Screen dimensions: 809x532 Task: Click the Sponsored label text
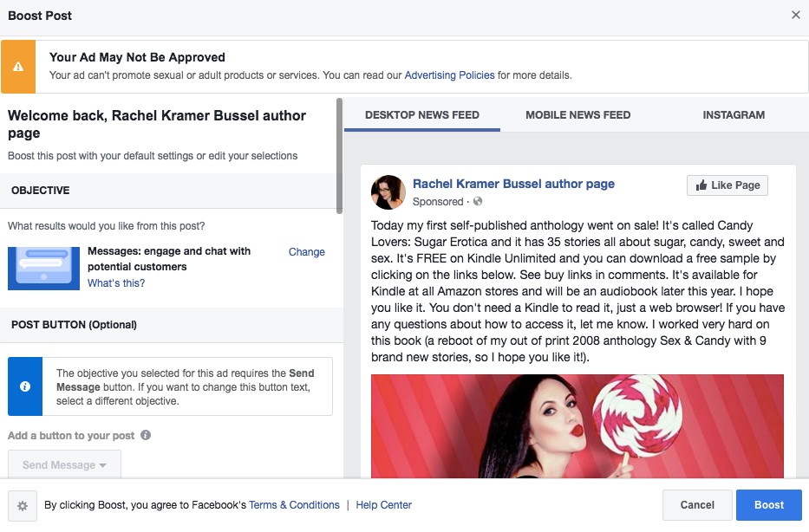pyautogui.click(x=438, y=202)
